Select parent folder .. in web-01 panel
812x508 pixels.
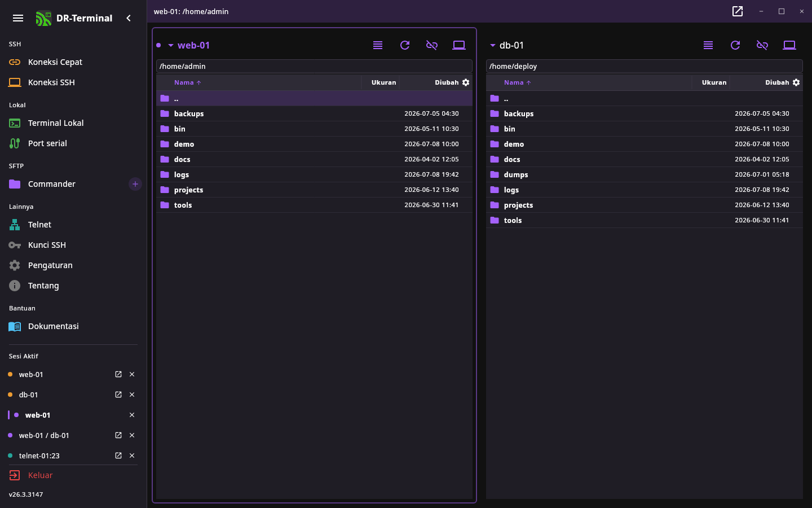click(x=314, y=98)
